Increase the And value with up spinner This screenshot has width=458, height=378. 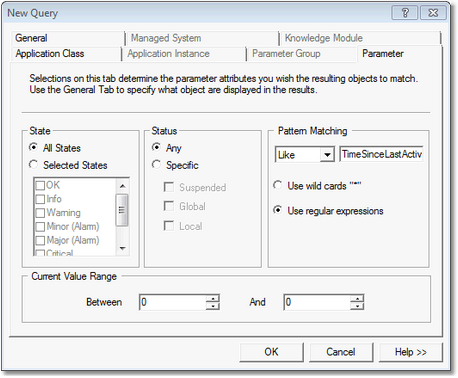coord(357,298)
